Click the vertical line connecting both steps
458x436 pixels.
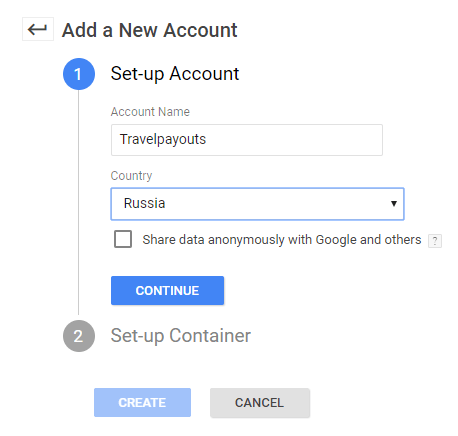coord(79,203)
